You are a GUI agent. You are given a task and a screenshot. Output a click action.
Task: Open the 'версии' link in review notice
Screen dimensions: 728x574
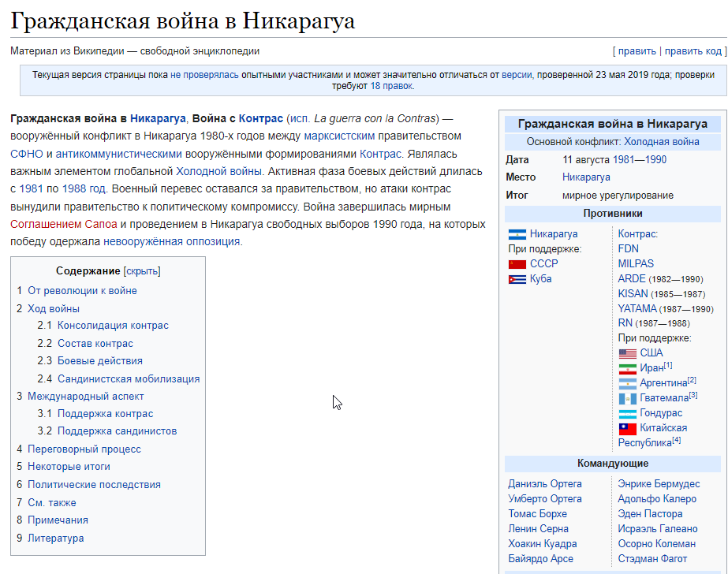(x=517, y=75)
